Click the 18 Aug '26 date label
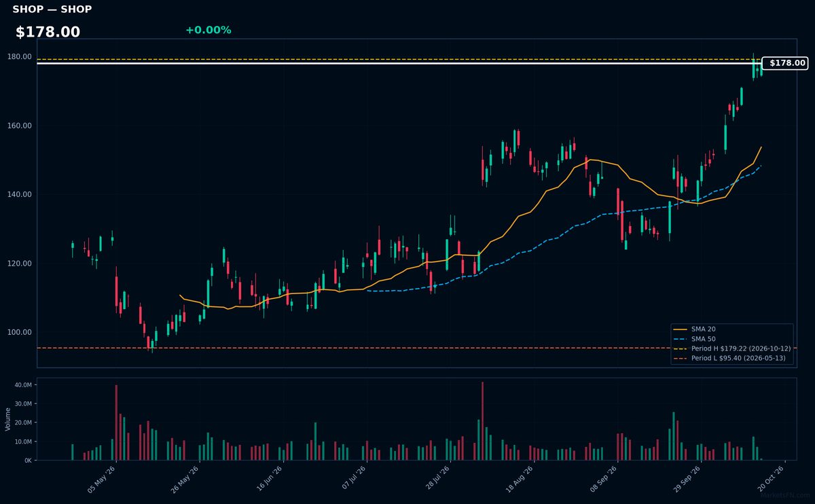The image size is (815, 504). click(520, 480)
